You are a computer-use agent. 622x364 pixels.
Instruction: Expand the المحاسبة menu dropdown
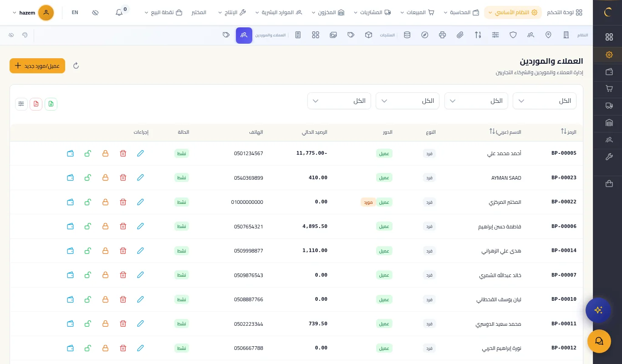461,12
